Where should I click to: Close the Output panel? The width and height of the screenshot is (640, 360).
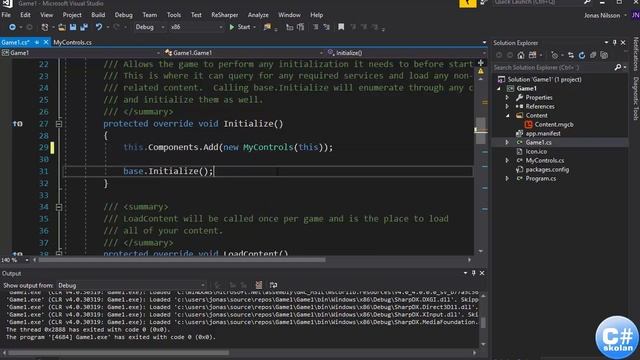pos(482,273)
